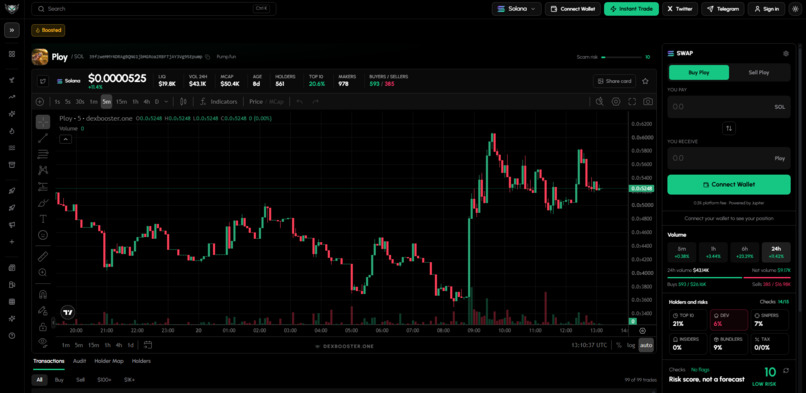The height and width of the screenshot is (393, 806).
Task: Toggle log scale on chart
Action: click(631, 345)
